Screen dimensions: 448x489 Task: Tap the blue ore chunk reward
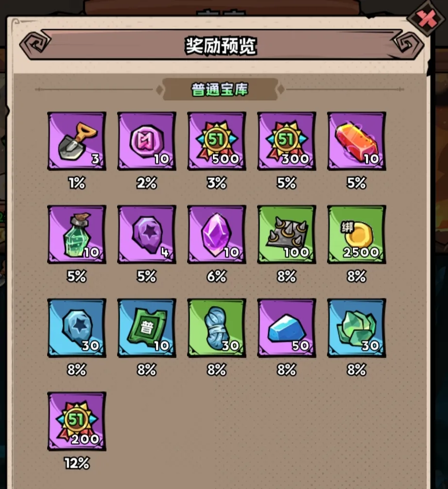[x=287, y=328]
